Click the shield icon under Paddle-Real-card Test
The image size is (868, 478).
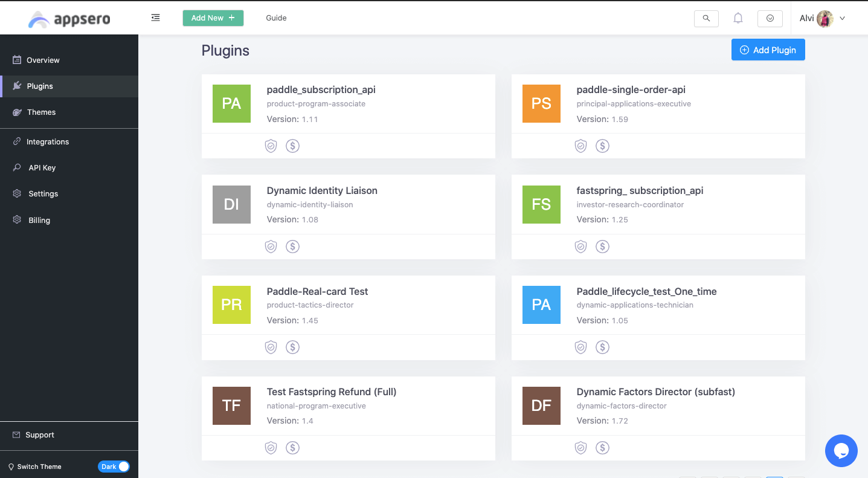(x=271, y=347)
